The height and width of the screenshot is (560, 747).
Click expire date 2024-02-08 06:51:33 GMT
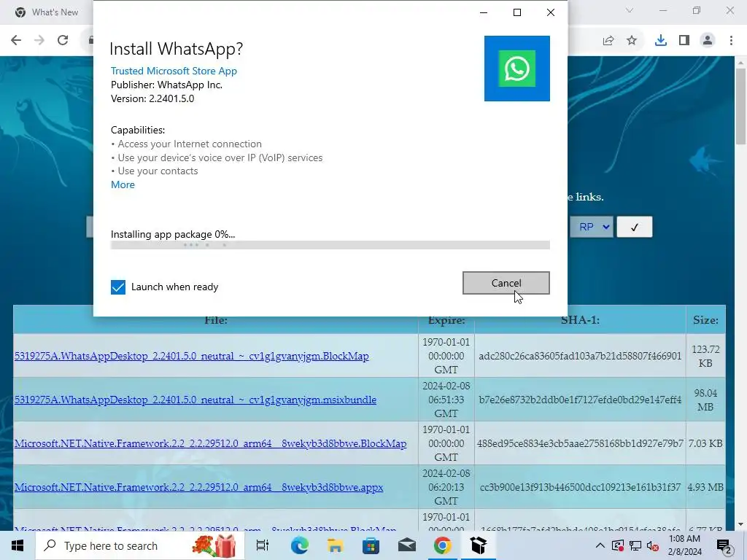(446, 400)
